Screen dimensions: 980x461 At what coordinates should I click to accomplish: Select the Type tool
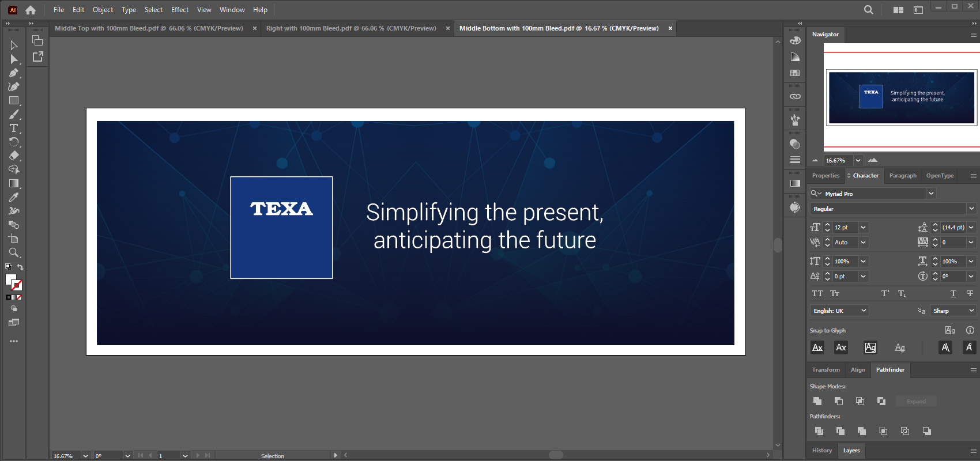(x=14, y=128)
